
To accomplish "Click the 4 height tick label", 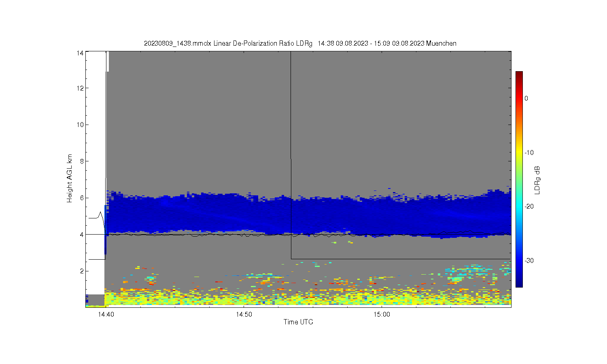I will pos(82,235).
